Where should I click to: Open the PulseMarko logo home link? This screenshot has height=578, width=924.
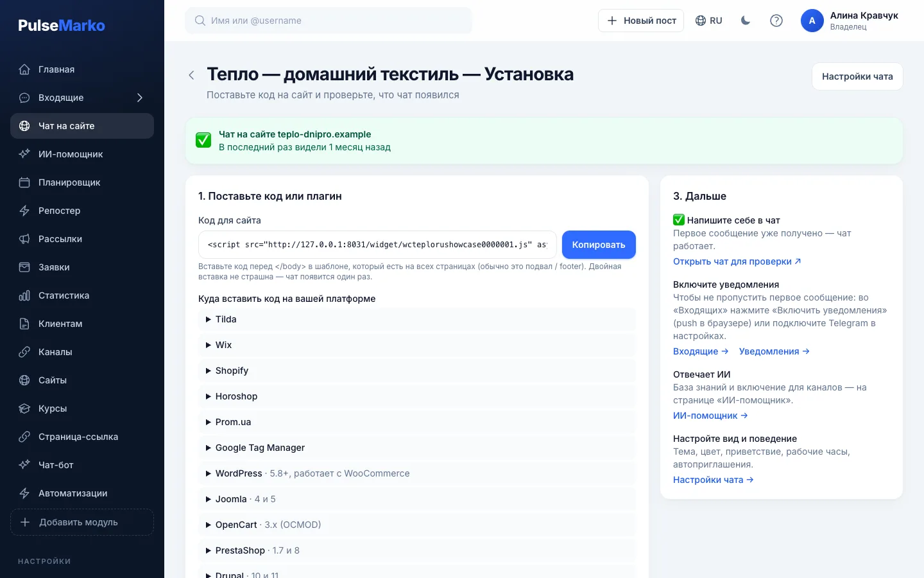click(x=62, y=26)
